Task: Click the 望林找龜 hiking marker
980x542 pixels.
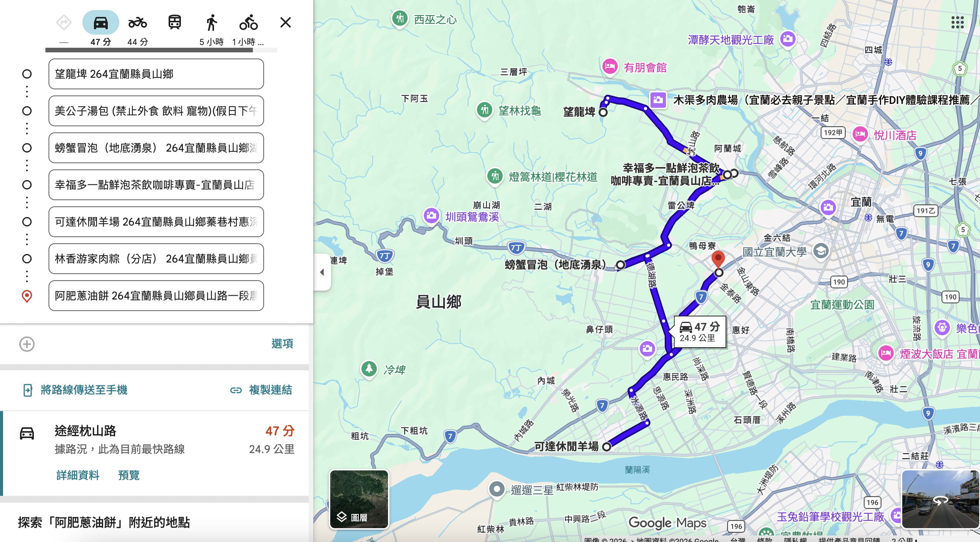Action: pyautogui.click(x=485, y=110)
